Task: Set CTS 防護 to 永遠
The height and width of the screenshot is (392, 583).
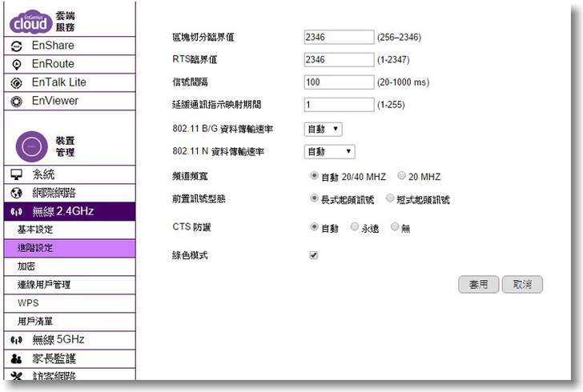Action: coord(355,227)
